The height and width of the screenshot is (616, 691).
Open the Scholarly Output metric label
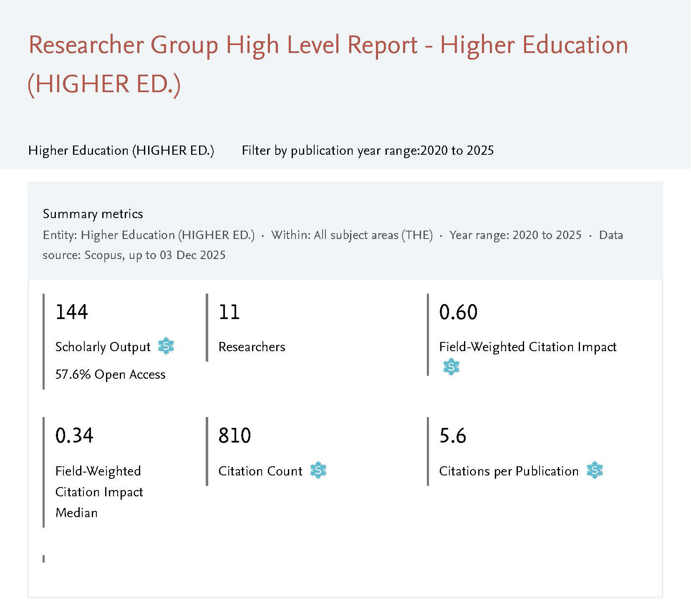[103, 347]
